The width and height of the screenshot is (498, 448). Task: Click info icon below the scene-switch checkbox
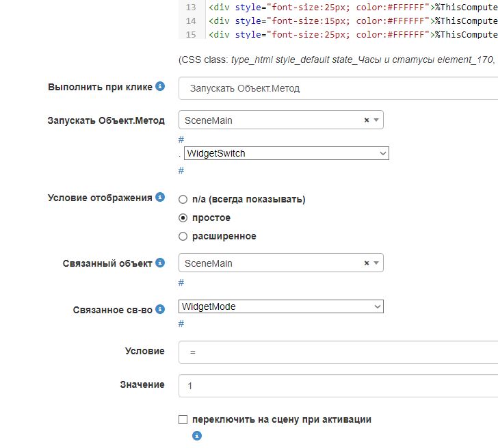tap(197, 435)
